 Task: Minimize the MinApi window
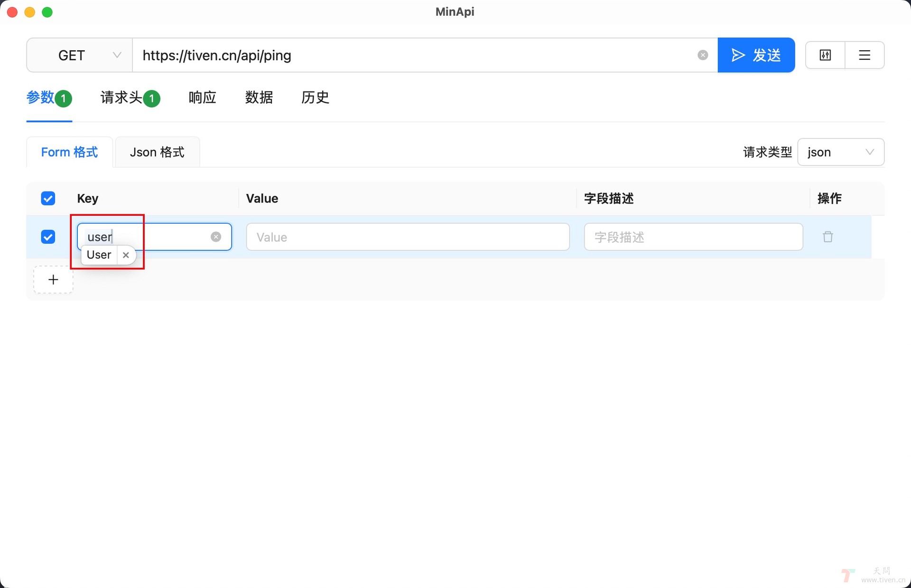(x=30, y=12)
